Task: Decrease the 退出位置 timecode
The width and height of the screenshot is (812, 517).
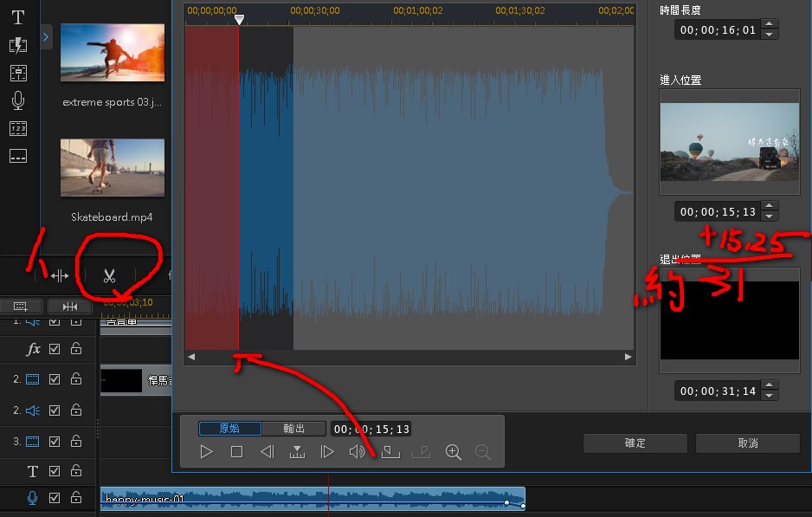Action: click(x=770, y=396)
